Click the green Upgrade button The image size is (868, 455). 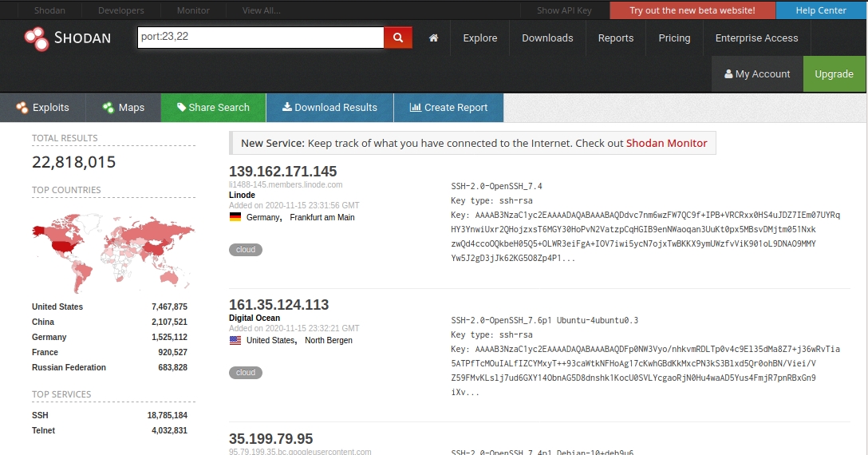pyautogui.click(x=834, y=74)
